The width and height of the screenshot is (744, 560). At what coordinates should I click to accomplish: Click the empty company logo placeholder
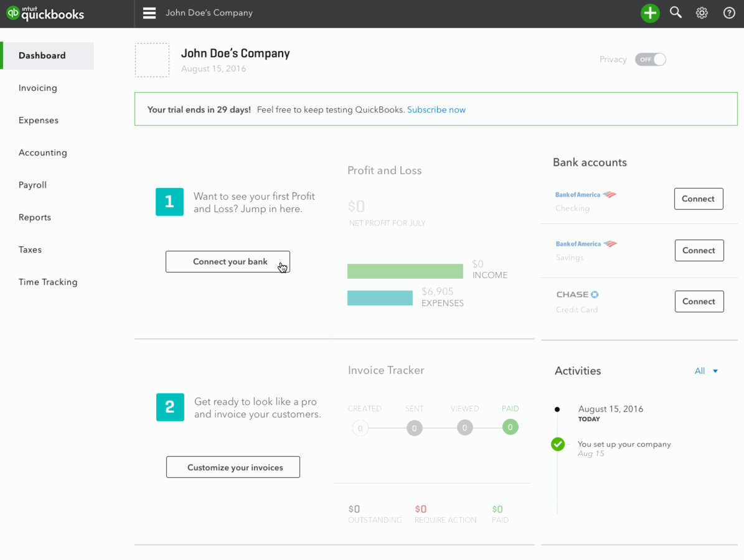click(152, 60)
